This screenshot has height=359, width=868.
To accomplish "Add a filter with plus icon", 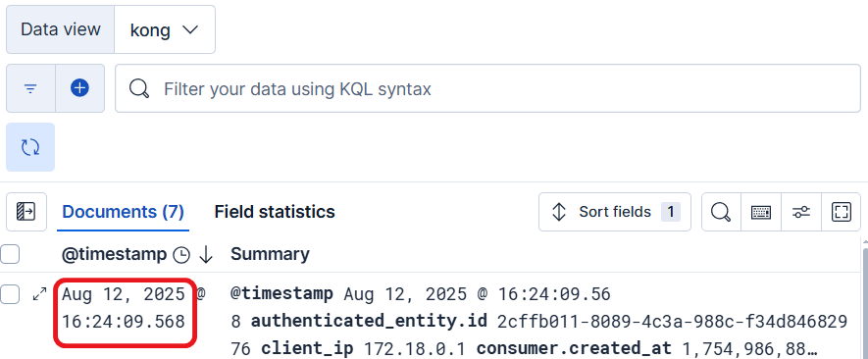I will click(79, 88).
